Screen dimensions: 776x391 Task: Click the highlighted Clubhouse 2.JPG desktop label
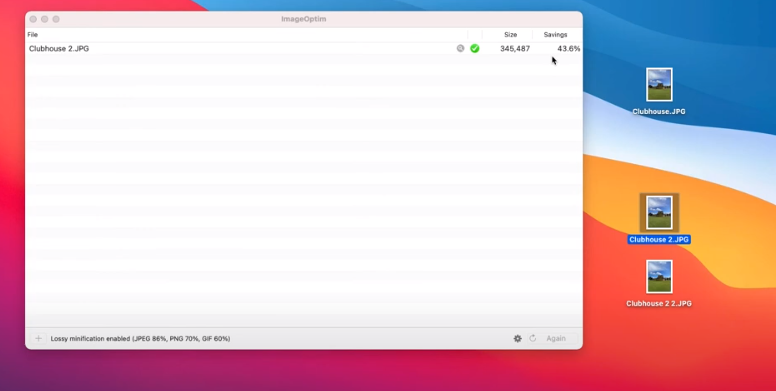(x=659, y=240)
